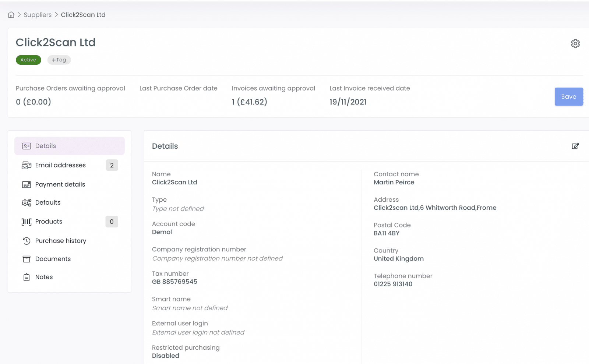Go to the home breadcrumb icon

11,15
